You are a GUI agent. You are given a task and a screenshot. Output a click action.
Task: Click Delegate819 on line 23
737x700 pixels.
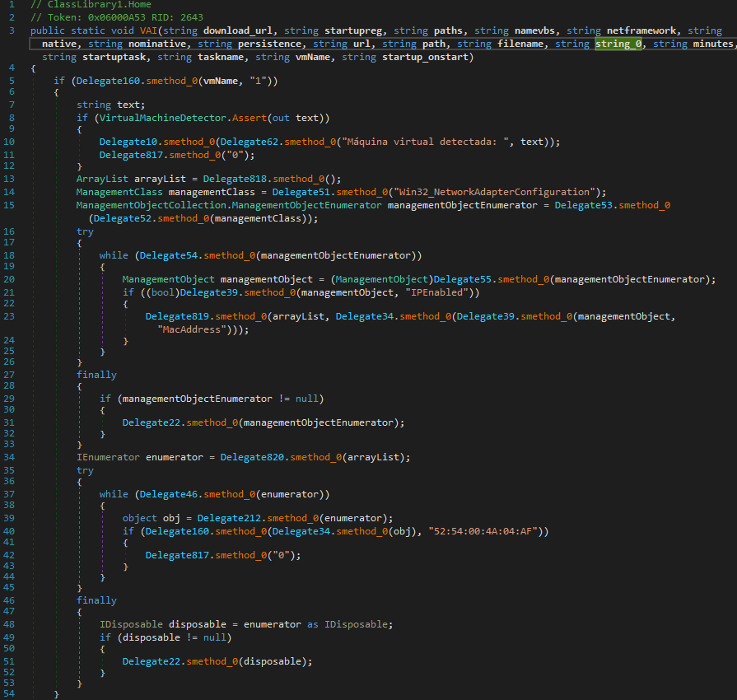pos(177,317)
